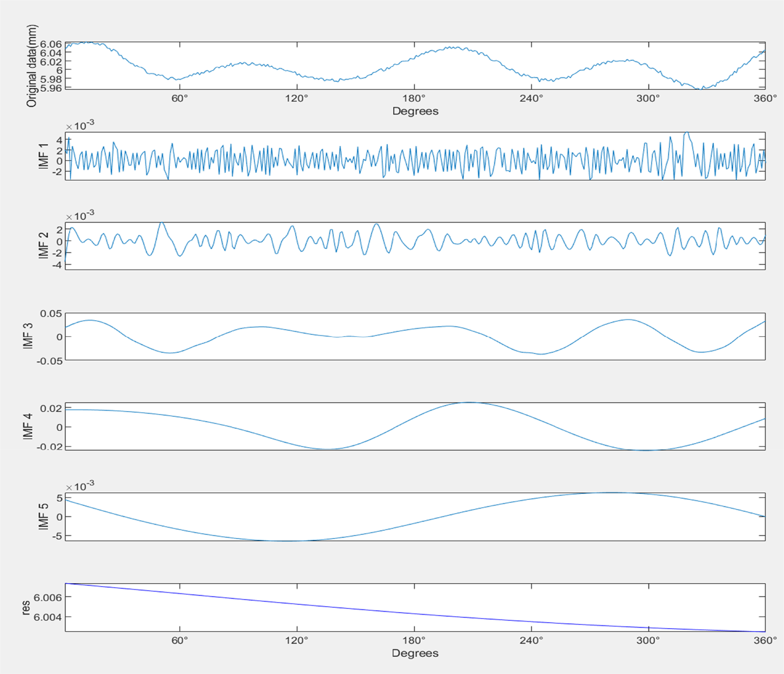Click 'Degrees' label under the top plot
This screenshot has height=674, width=784.
(415, 111)
